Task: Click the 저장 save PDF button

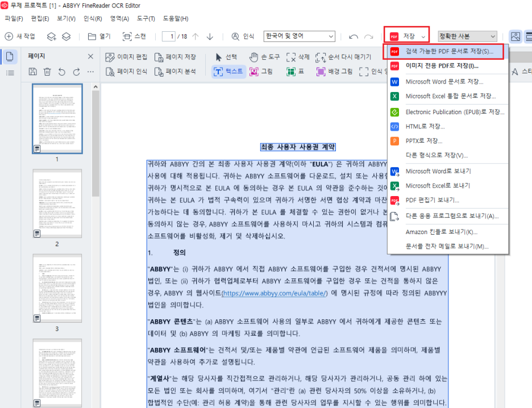Action: coord(402,36)
